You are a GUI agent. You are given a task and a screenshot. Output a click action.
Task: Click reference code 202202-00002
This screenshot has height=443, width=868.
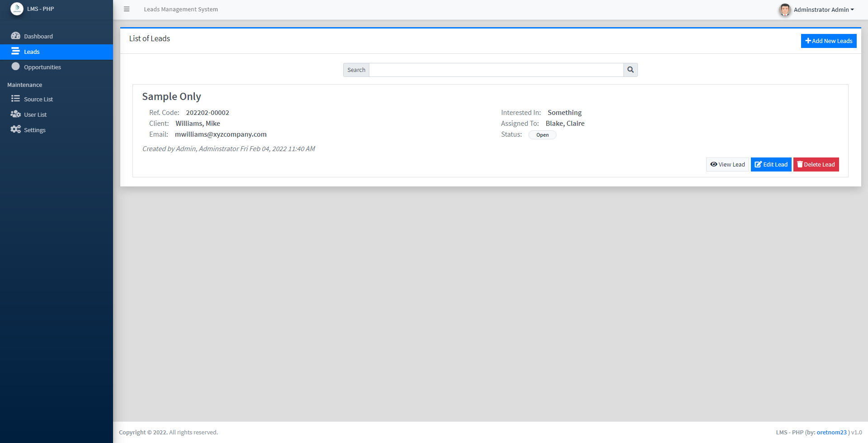tap(208, 113)
